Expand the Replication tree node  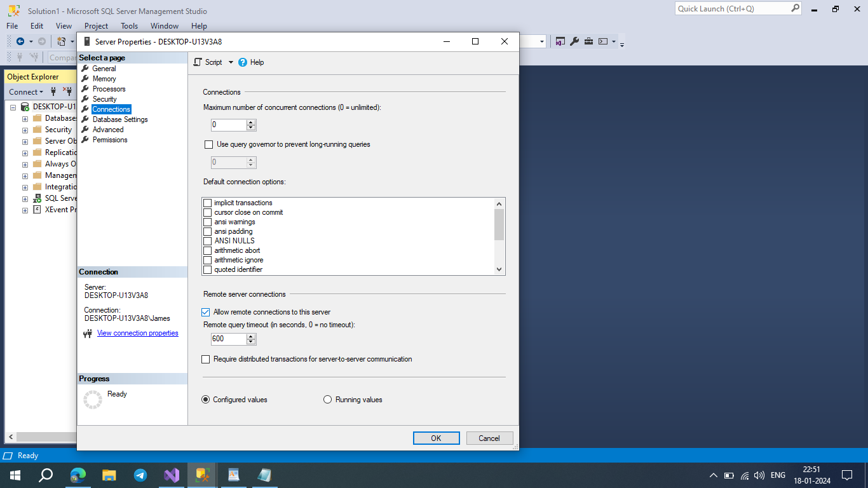[25, 153]
